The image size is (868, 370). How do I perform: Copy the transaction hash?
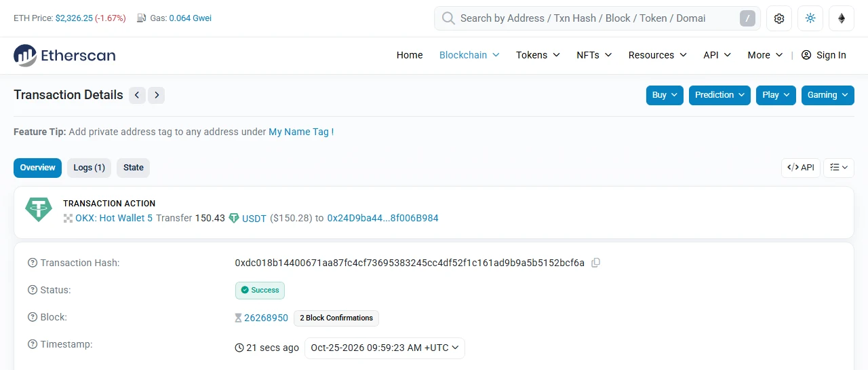tap(595, 263)
